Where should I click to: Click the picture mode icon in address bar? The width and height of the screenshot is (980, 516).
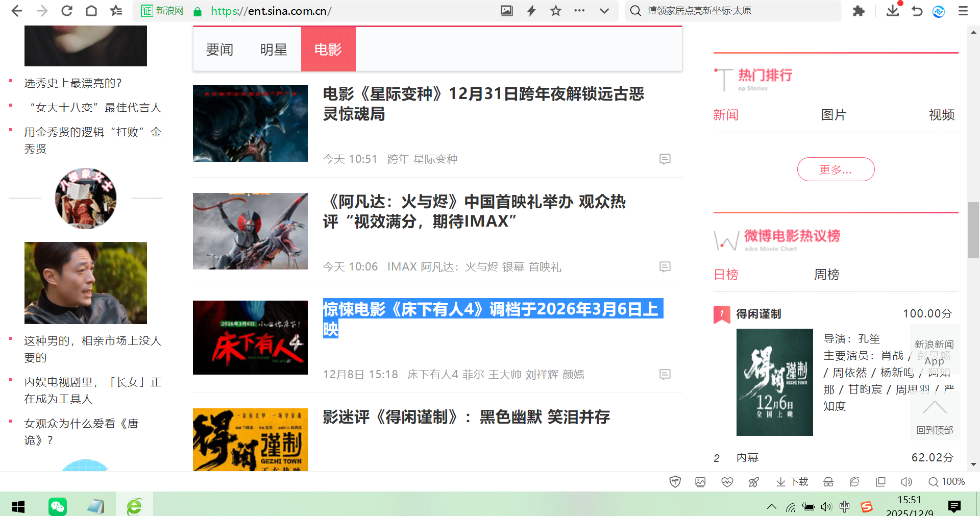click(x=506, y=11)
